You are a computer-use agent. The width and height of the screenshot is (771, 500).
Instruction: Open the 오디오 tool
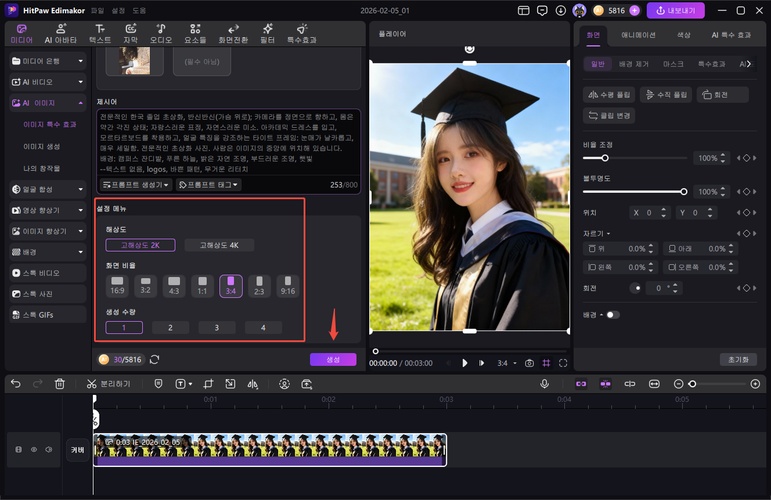click(x=161, y=33)
